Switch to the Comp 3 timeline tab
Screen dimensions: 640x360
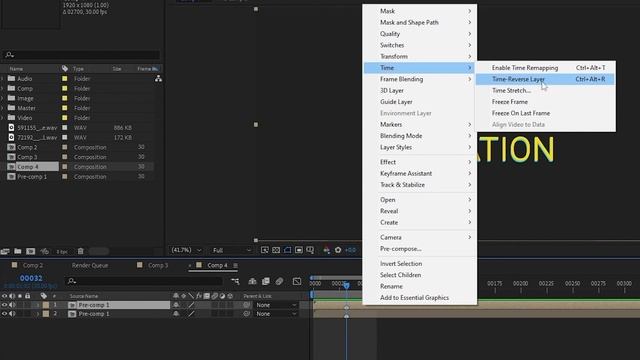[x=158, y=265]
